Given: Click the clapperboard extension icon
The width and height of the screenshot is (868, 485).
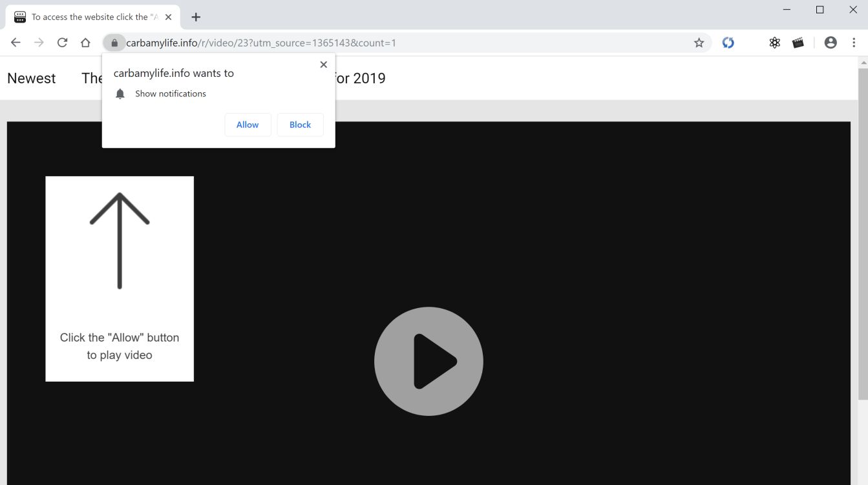Looking at the screenshot, I should click(x=798, y=42).
